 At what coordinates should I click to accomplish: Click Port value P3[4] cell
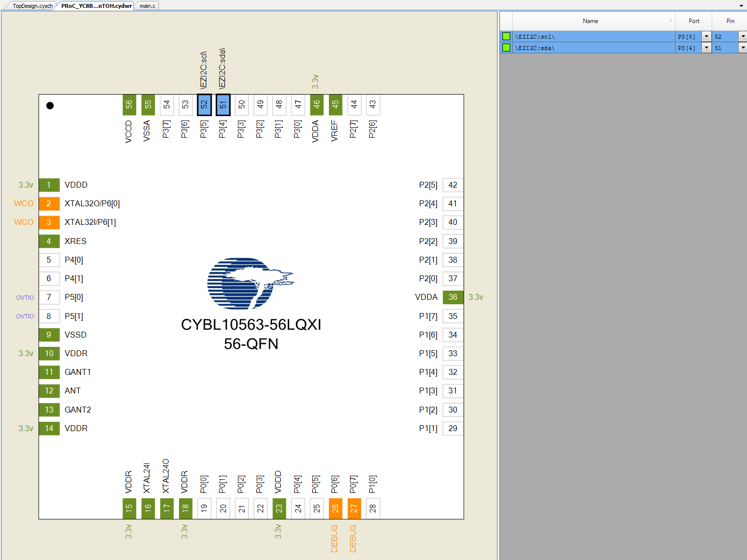coord(688,48)
